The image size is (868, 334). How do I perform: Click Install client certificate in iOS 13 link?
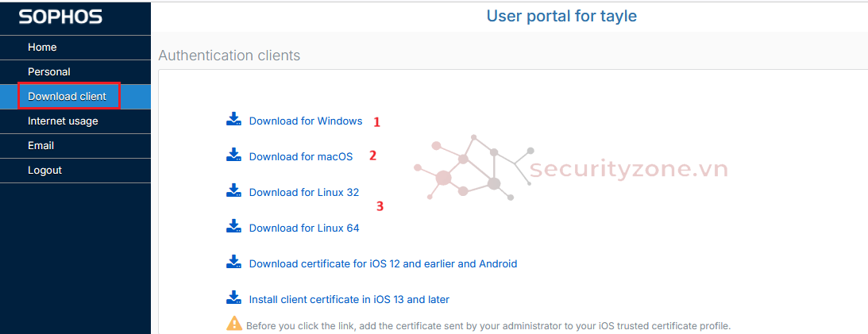(349, 300)
